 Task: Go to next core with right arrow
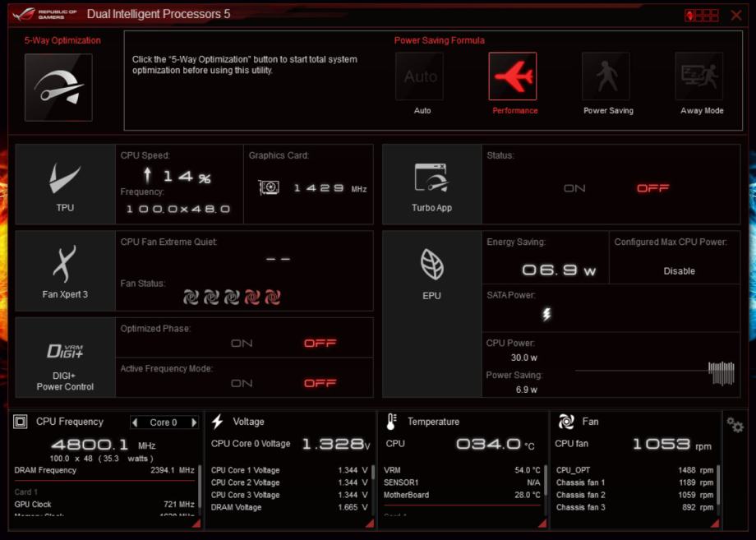(x=194, y=422)
